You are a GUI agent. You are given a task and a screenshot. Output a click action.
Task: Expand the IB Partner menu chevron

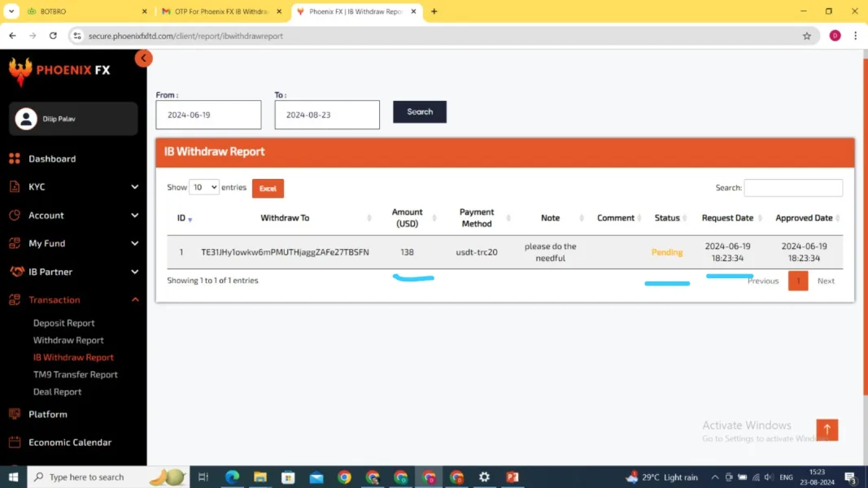tap(134, 272)
